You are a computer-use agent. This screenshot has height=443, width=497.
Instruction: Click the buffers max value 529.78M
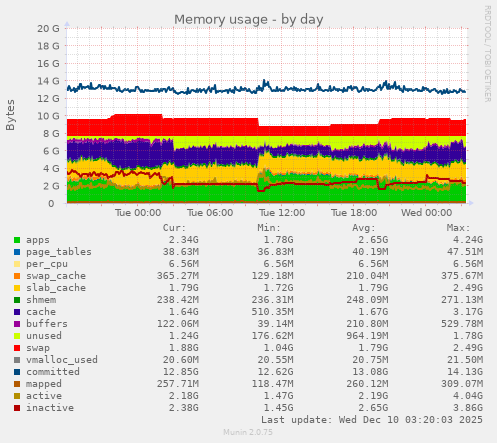click(x=462, y=324)
